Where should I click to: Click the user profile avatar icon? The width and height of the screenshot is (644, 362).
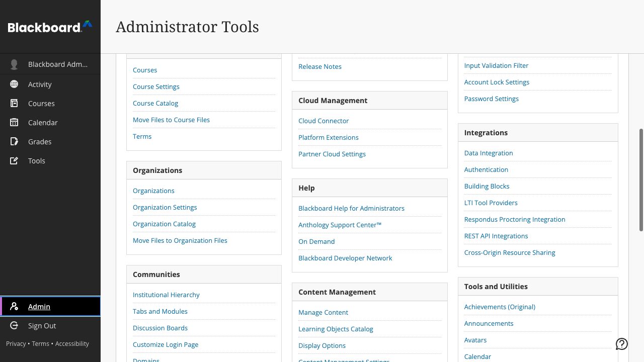tap(14, 64)
